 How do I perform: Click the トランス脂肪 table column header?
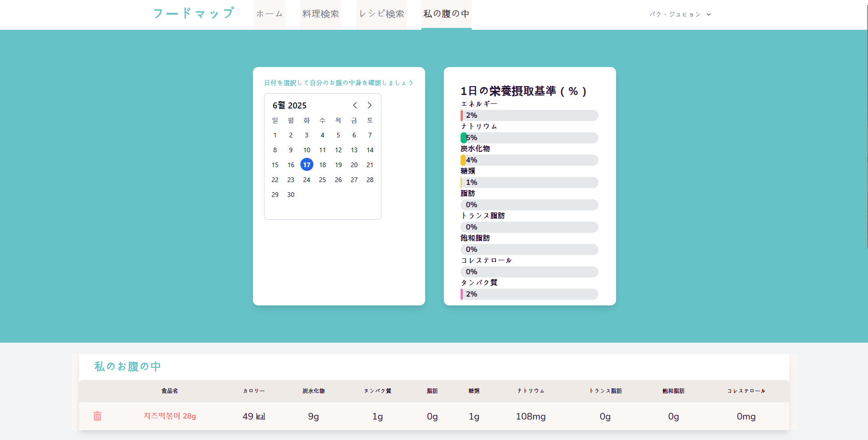605,391
